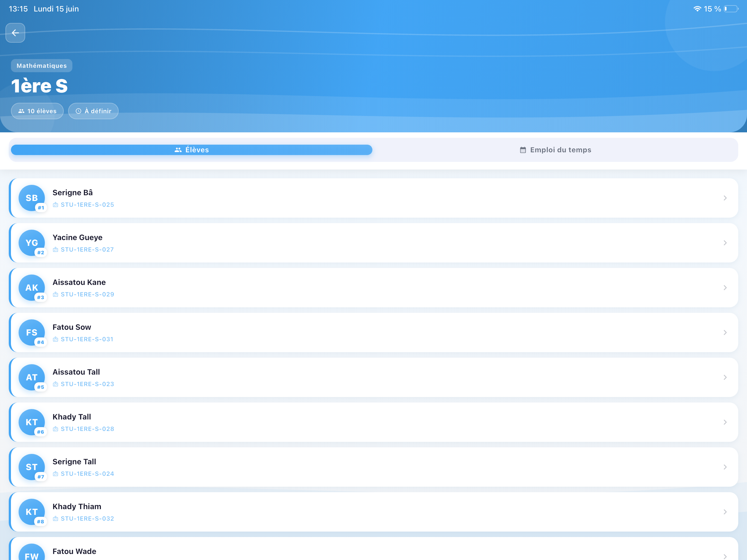Tap student ID STU-1ERE-S-025
747x560 pixels.
click(87, 205)
